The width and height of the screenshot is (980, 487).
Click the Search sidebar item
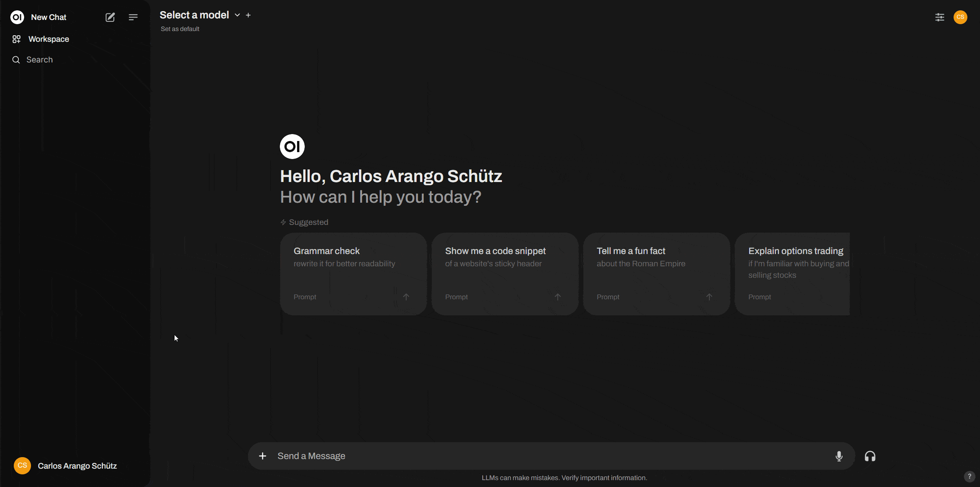point(39,59)
